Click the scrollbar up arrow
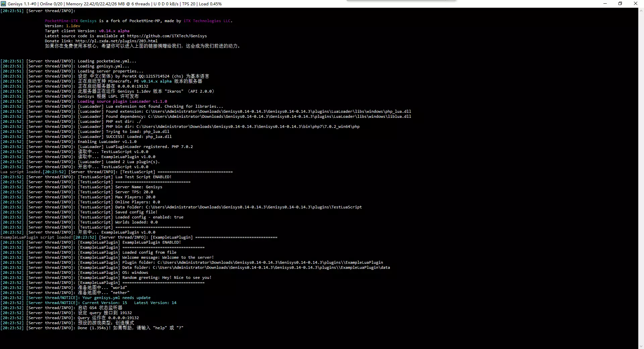 pyautogui.click(x=641, y=11)
